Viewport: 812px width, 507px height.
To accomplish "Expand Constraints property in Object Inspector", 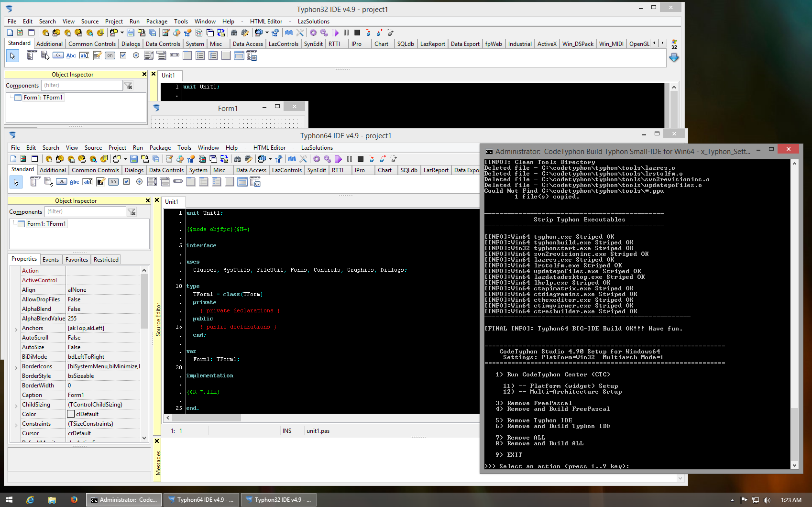I will click(16, 424).
